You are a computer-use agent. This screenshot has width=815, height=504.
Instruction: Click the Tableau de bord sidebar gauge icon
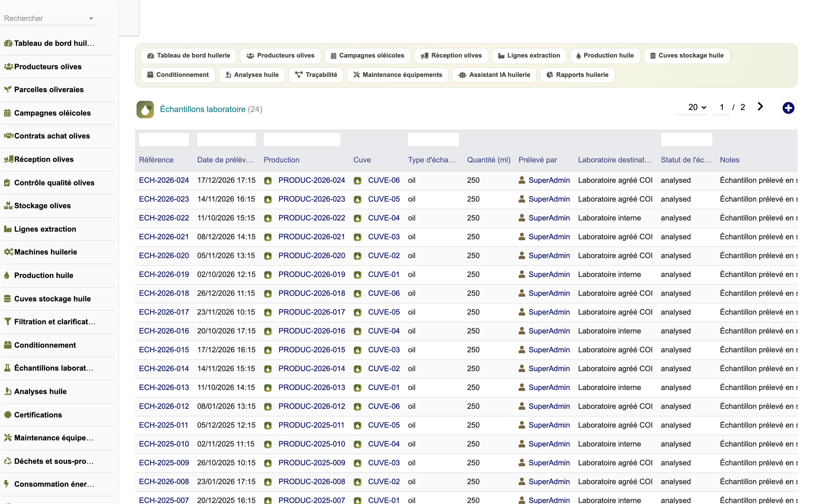(x=8, y=43)
